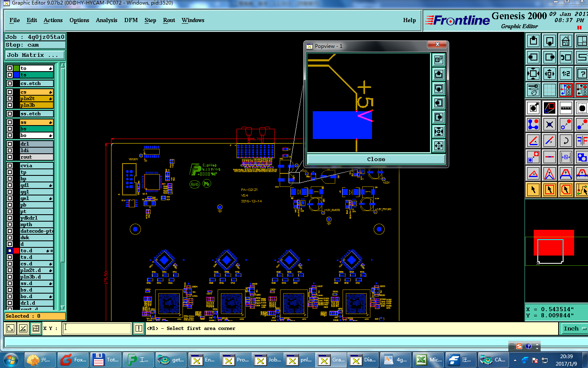Click the Popview pan down icon
This screenshot has width=588, height=368.
pyautogui.click(x=439, y=89)
